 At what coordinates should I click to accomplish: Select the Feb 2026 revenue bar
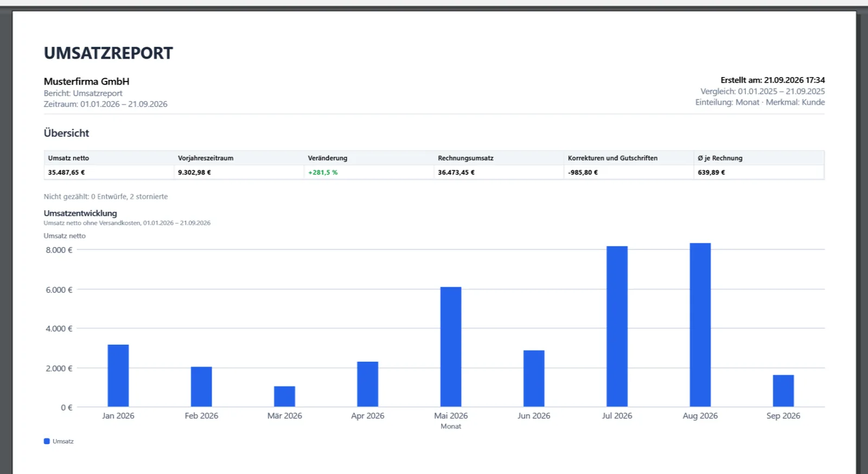(x=201, y=387)
